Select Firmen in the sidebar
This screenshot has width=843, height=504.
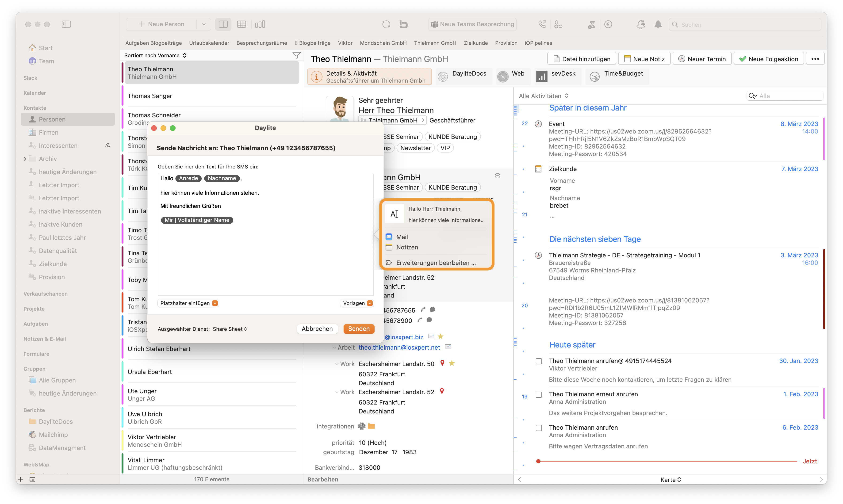(x=48, y=133)
